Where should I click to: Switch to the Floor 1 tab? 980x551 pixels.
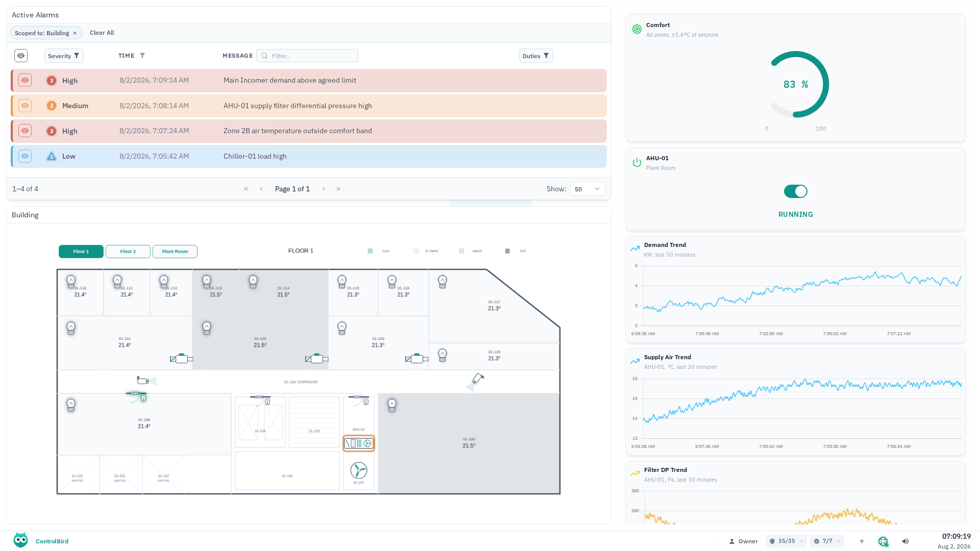(81, 252)
